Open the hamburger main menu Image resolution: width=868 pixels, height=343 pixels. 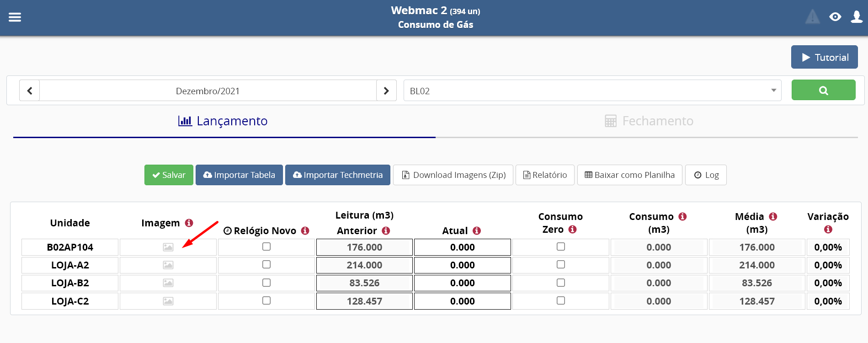15,17
